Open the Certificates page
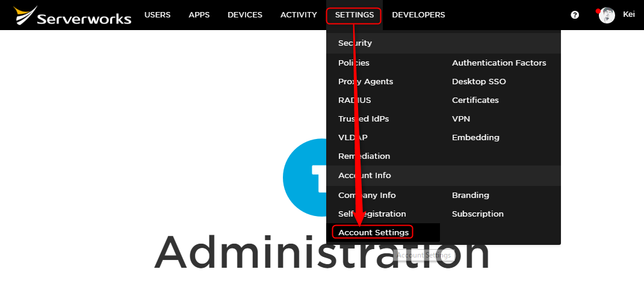 pos(475,100)
